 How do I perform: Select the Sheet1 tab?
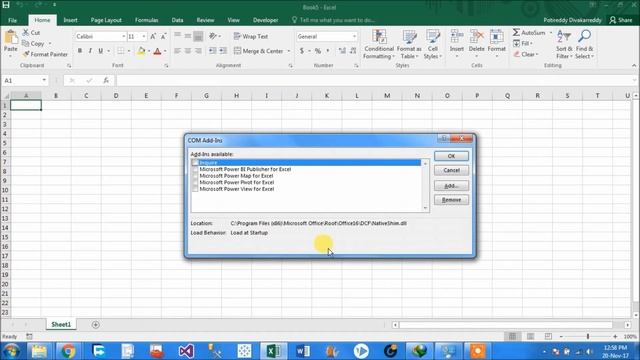61,324
